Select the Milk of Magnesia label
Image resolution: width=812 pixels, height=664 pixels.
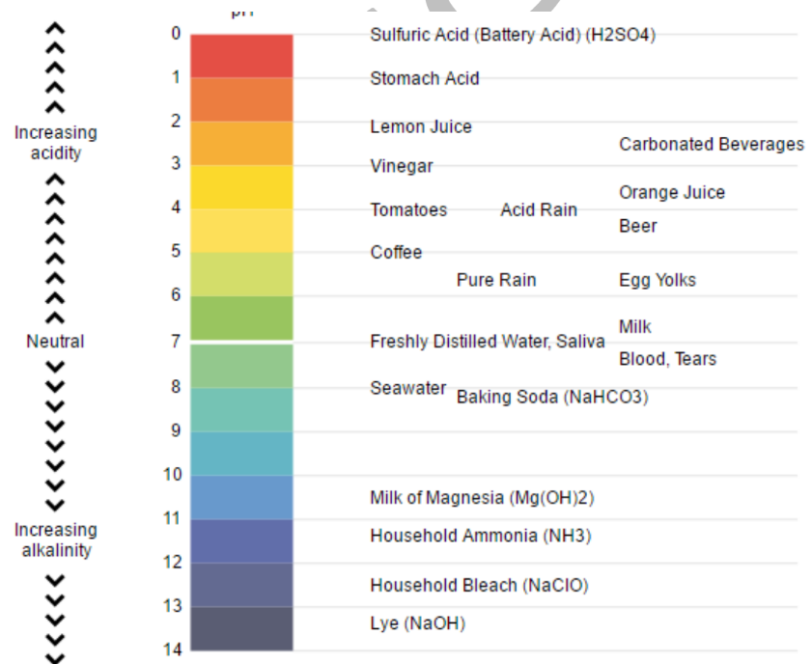482,498
